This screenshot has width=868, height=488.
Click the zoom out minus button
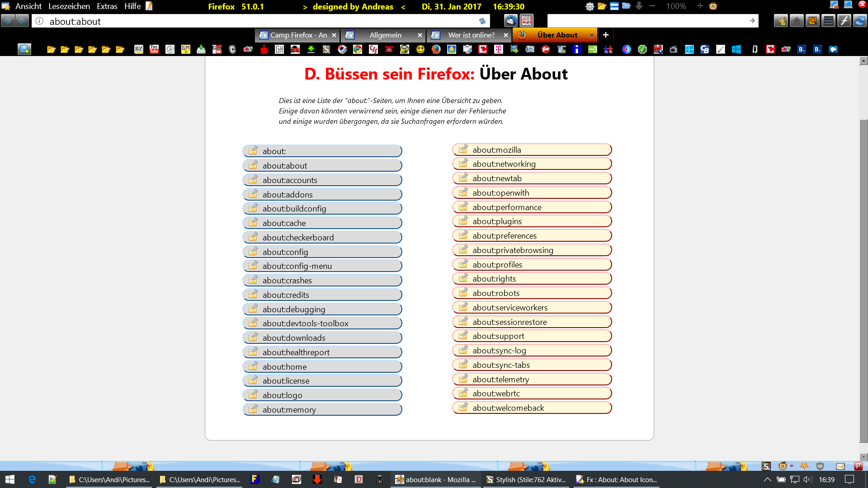(652, 6)
